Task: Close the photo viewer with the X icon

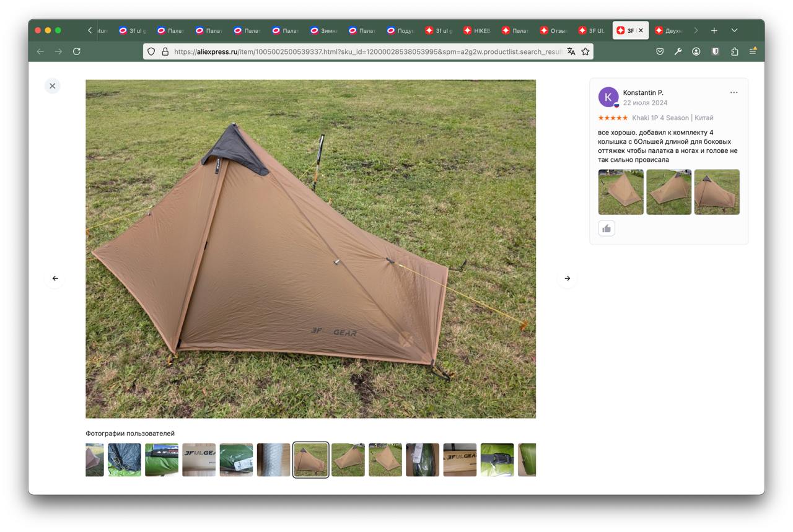Action: [x=53, y=86]
